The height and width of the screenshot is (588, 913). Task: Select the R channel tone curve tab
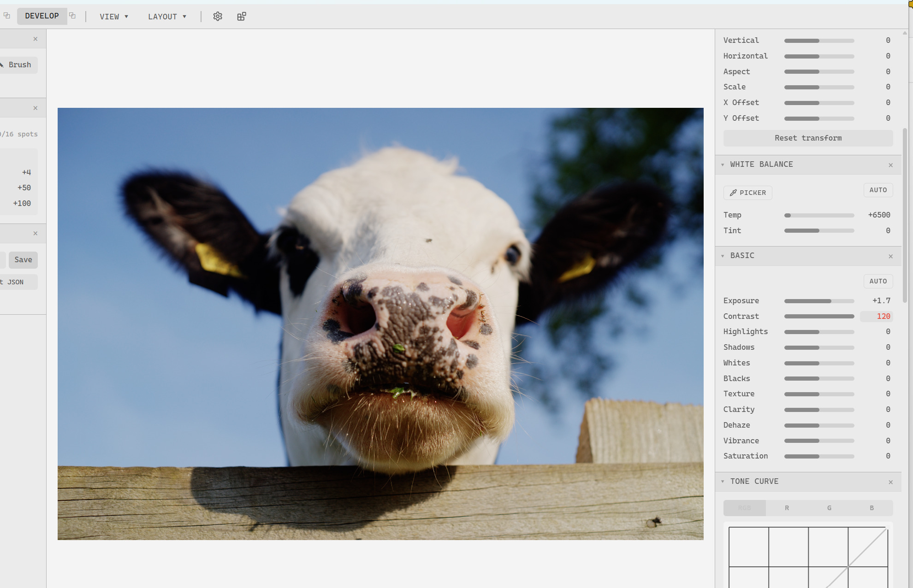tap(787, 508)
